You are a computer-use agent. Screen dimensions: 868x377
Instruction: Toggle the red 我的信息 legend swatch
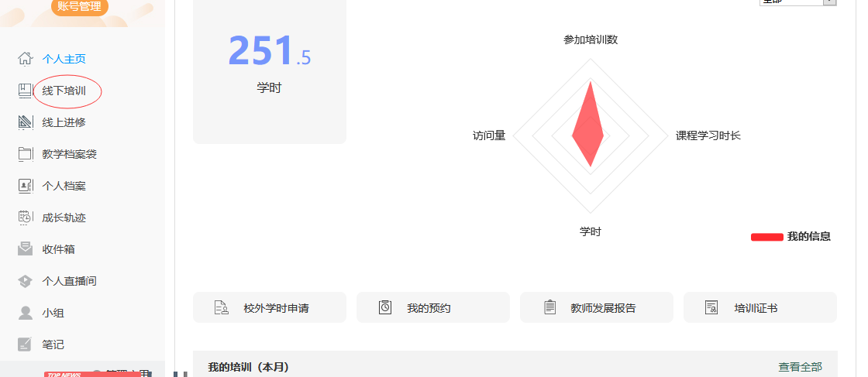766,237
